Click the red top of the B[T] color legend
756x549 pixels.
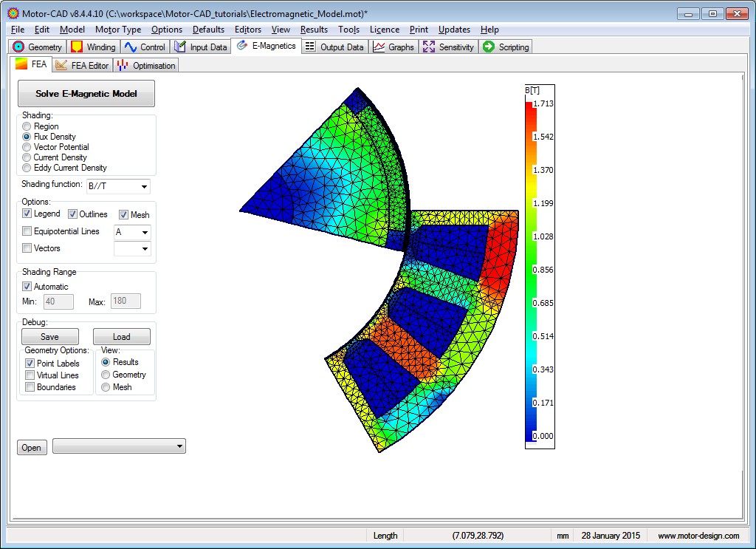click(x=529, y=109)
